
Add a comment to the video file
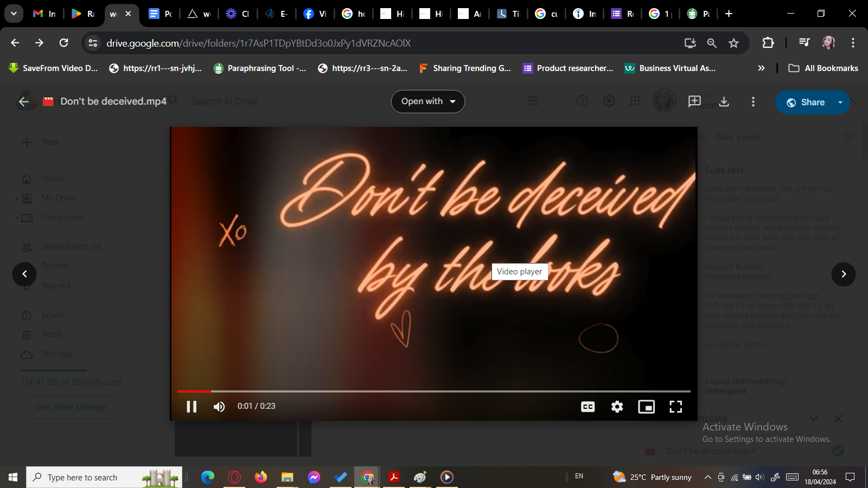coord(694,101)
